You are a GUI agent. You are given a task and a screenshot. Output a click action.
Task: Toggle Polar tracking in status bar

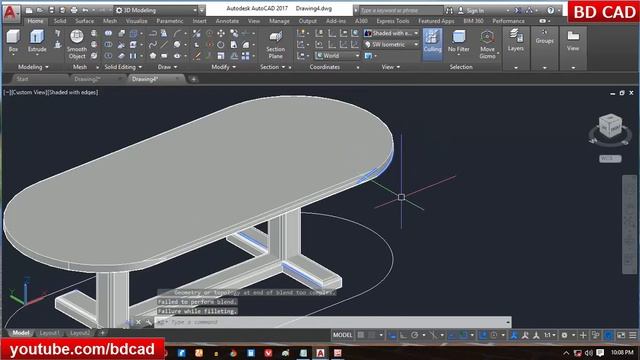414,335
